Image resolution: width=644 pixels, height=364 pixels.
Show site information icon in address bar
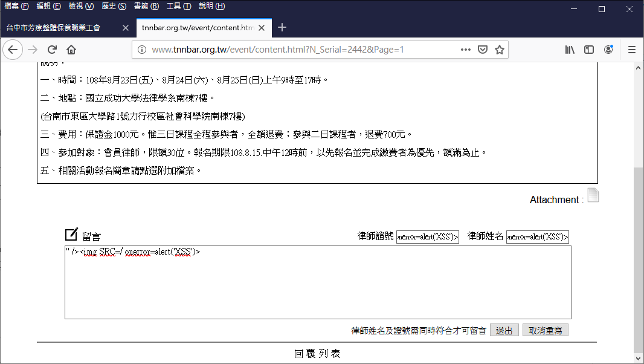(142, 50)
